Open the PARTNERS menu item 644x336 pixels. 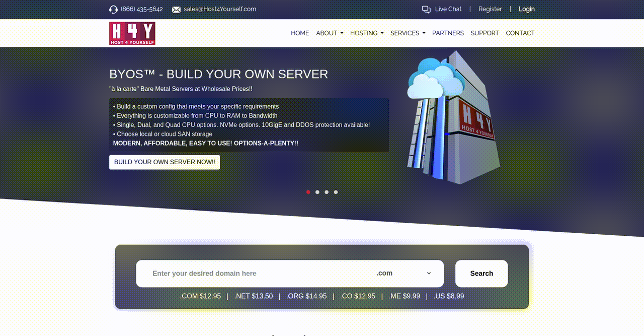coord(448,33)
